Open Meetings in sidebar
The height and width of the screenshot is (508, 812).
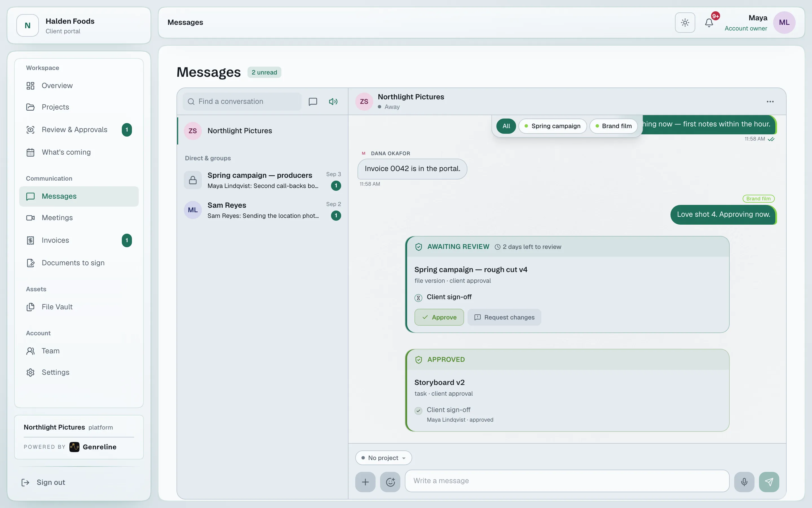tap(79, 218)
